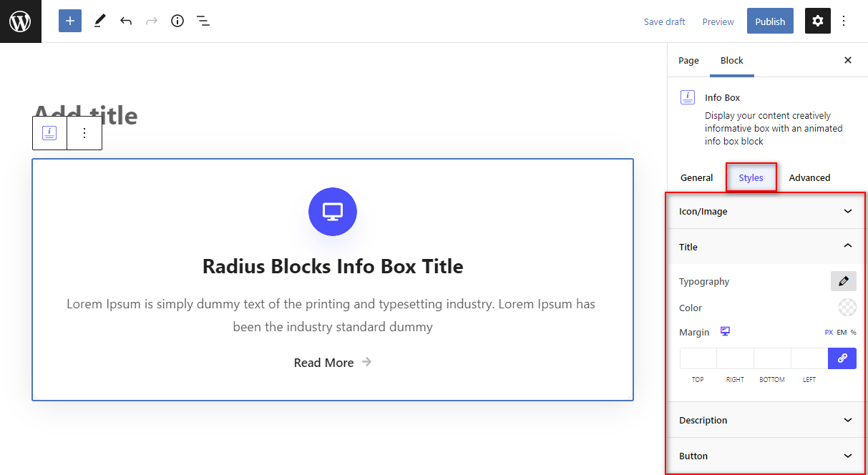868x475 pixels.
Task: Open Typography editor with pencil button
Action: tap(844, 281)
